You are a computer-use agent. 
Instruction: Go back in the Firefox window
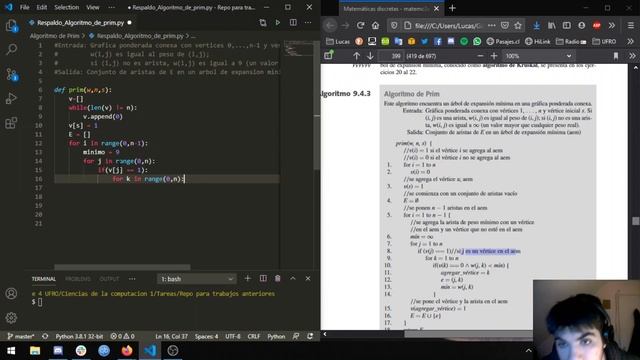[x=330, y=25]
